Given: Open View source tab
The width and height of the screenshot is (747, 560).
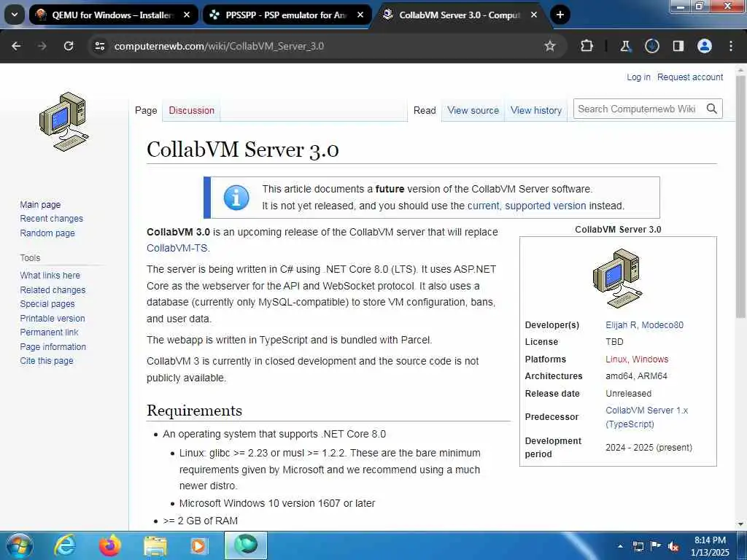Looking at the screenshot, I should pyautogui.click(x=473, y=111).
